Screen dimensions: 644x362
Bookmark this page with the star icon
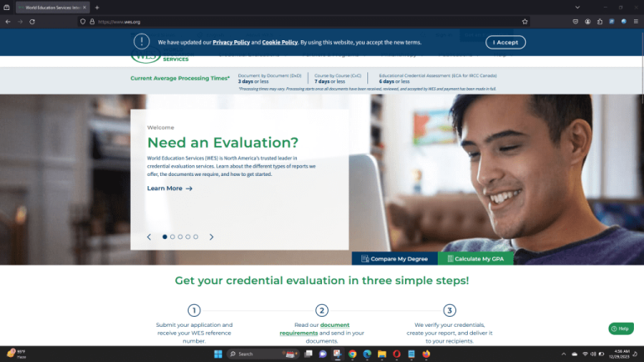coord(524,22)
